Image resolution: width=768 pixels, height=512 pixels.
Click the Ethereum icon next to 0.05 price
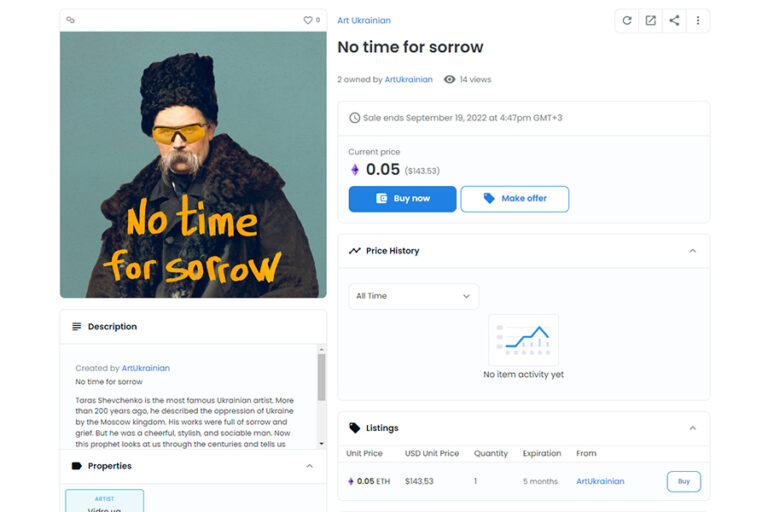(355, 170)
